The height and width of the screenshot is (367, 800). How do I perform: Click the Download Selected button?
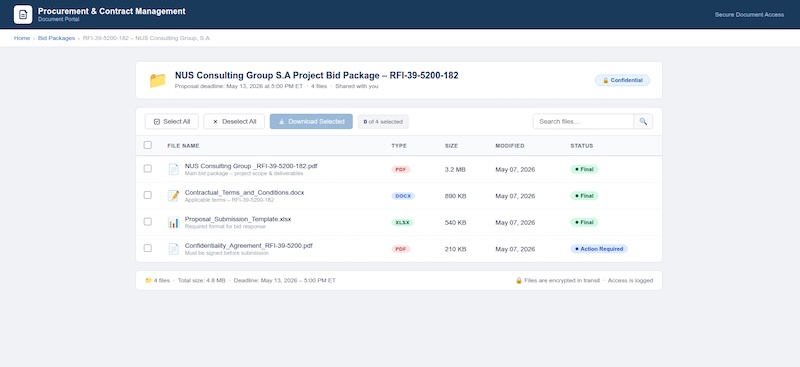[311, 121]
